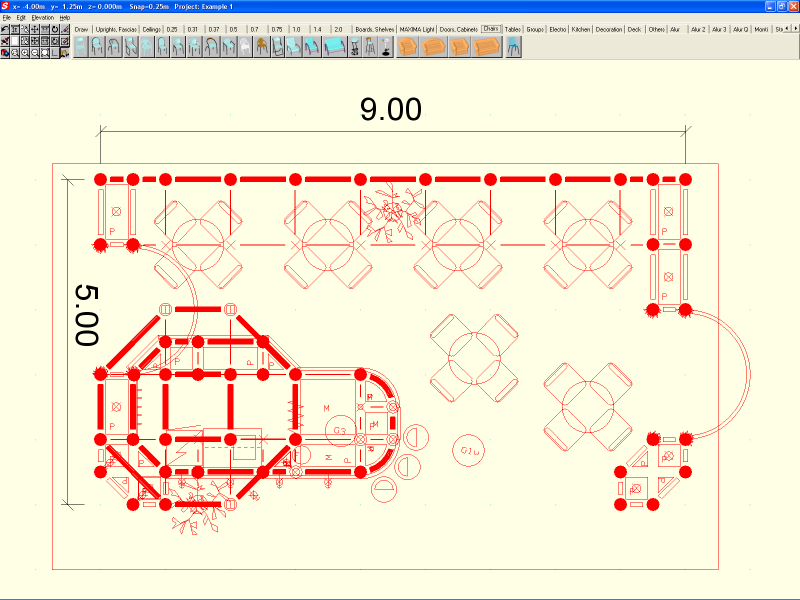Pick the wide cyan bench icon
Screen dimensions: 800x600
coord(334,46)
